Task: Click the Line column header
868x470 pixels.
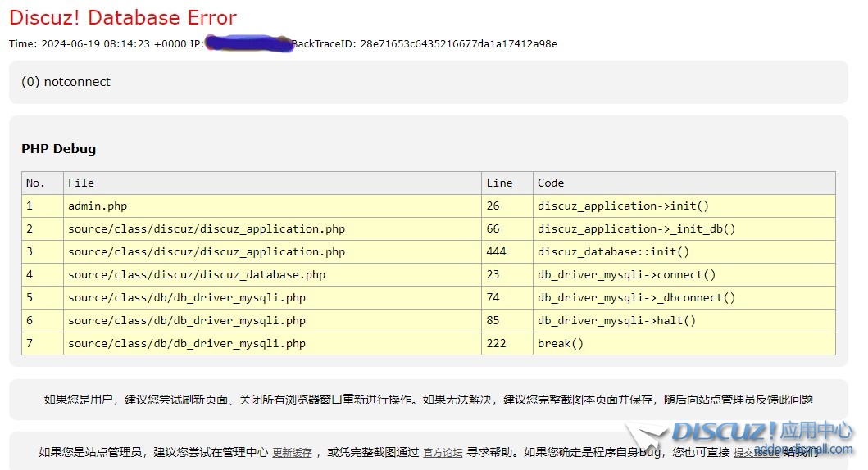Action: pyautogui.click(x=499, y=183)
